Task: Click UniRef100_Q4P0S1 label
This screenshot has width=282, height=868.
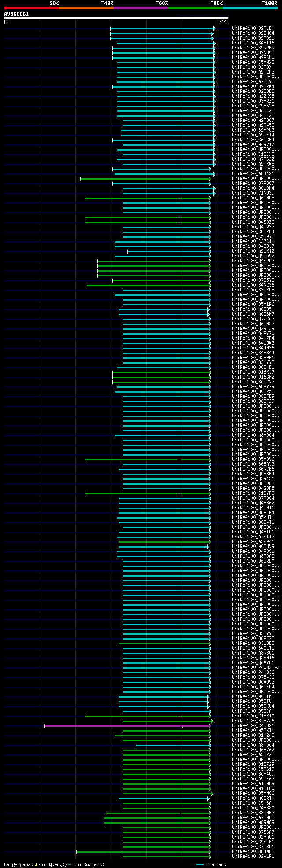Action: pos(253,551)
